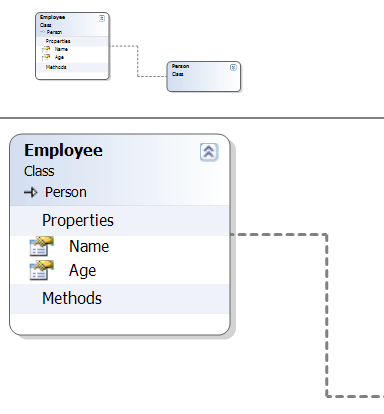Click the Properties section header in large Employee
Image resolution: width=384 pixels, height=414 pixels.
pos(120,221)
